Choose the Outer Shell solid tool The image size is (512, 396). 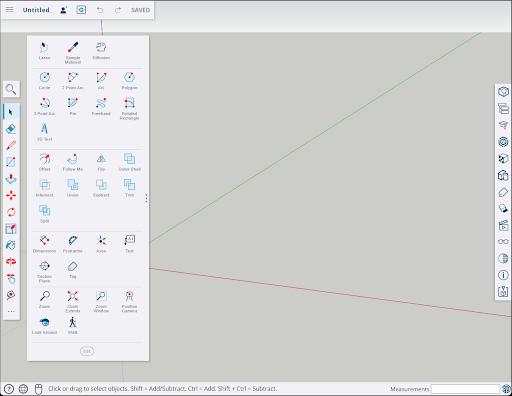[129, 162]
